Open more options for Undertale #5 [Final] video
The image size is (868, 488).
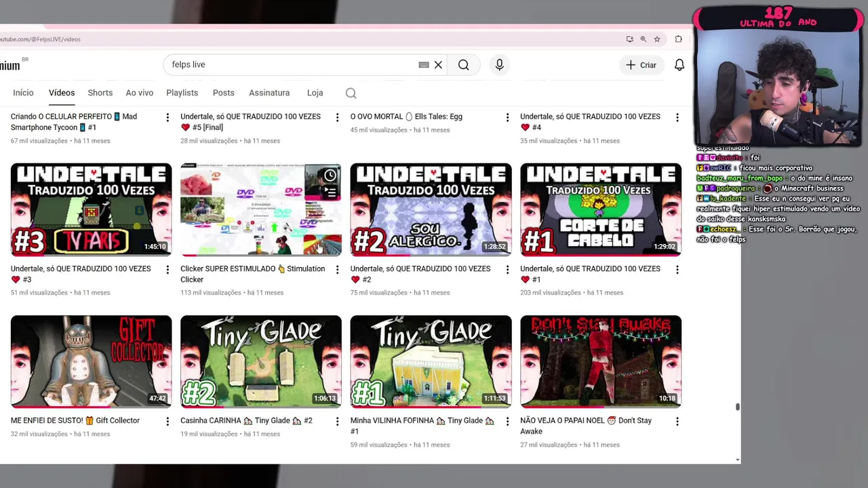point(337,117)
